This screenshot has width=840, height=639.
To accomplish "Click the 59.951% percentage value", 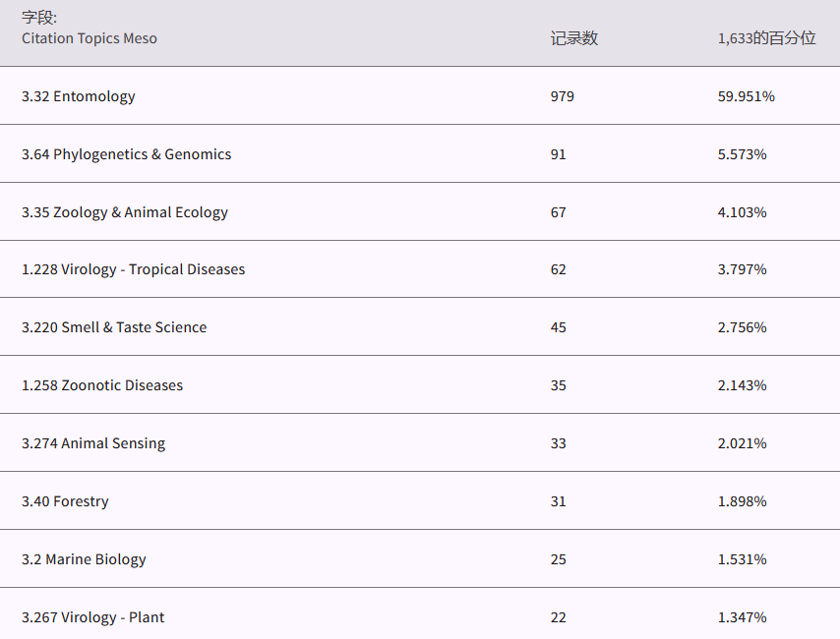I will pyautogui.click(x=747, y=96).
